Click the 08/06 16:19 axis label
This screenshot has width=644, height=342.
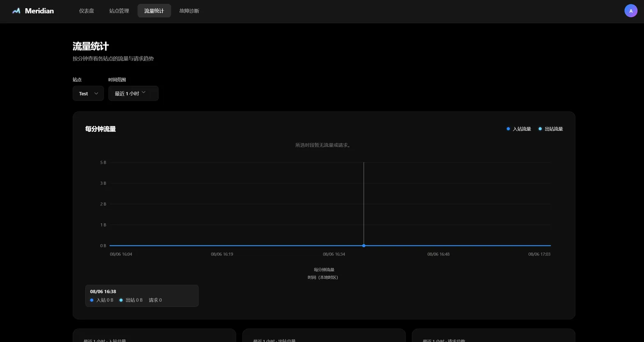pyautogui.click(x=222, y=254)
